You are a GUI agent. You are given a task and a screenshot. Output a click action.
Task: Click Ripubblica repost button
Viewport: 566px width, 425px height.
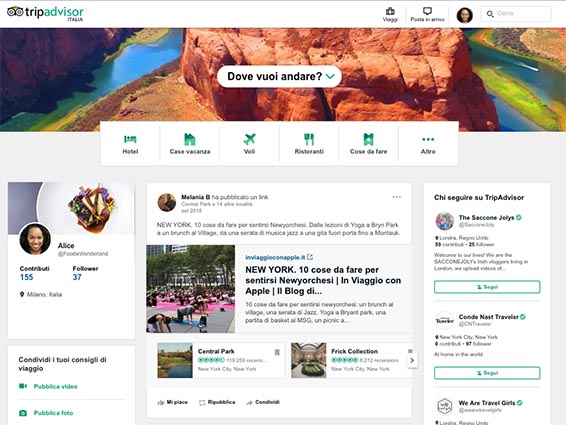[x=217, y=402]
